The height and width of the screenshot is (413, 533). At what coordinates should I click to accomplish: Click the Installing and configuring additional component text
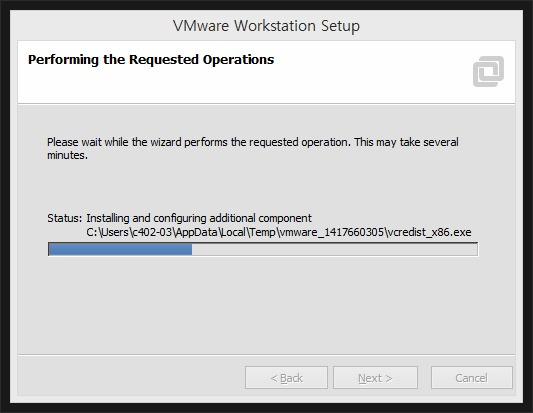[x=199, y=218]
